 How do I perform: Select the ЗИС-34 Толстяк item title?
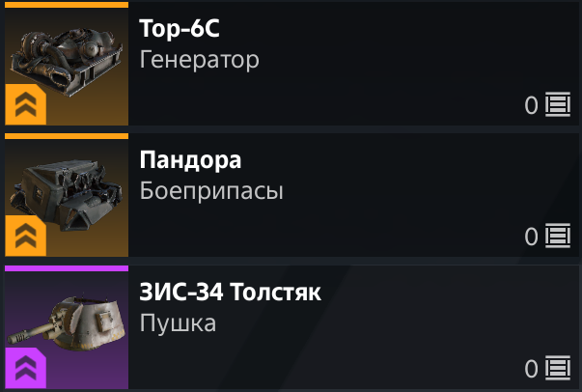(230, 292)
